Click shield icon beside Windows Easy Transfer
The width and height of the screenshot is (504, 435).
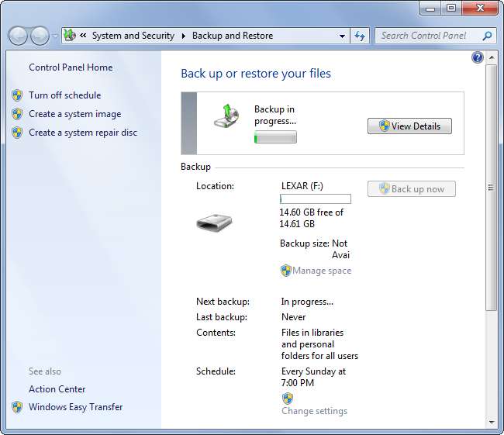[17, 407]
